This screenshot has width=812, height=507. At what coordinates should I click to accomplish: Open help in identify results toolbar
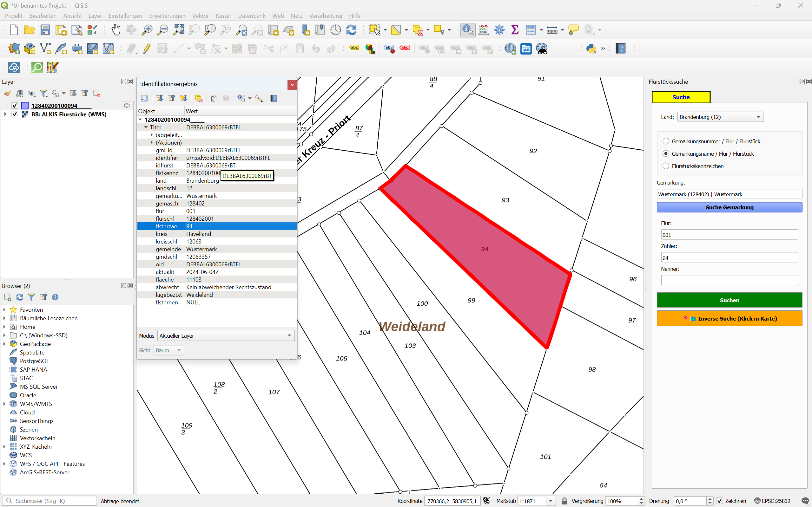point(274,98)
